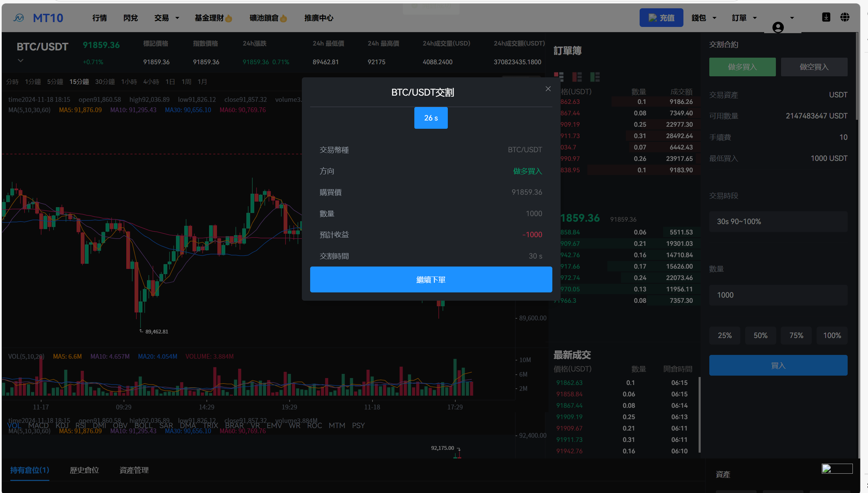The image size is (868, 493).
Task: Select the sell-only order book view icon
Action: coord(576,77)
